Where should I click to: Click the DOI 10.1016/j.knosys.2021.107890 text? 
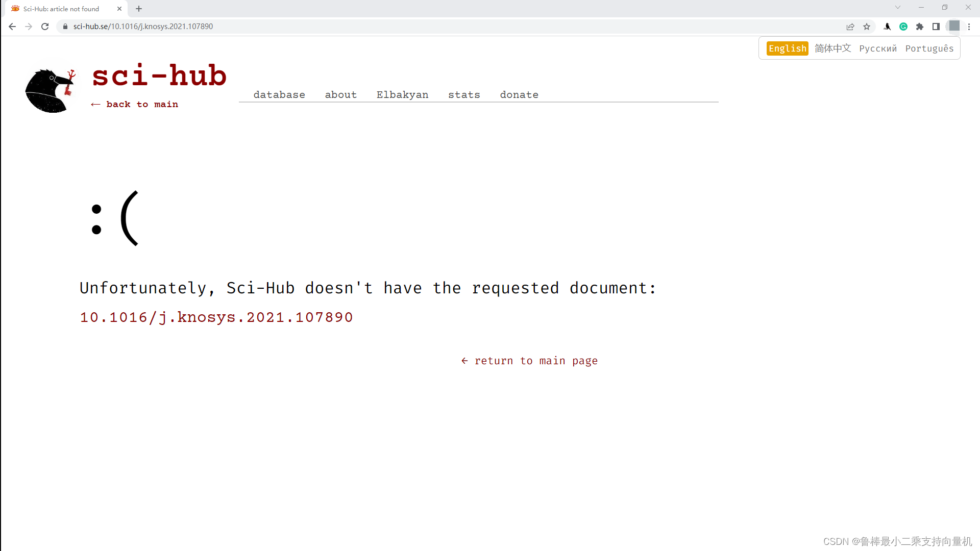coord(216,317)
